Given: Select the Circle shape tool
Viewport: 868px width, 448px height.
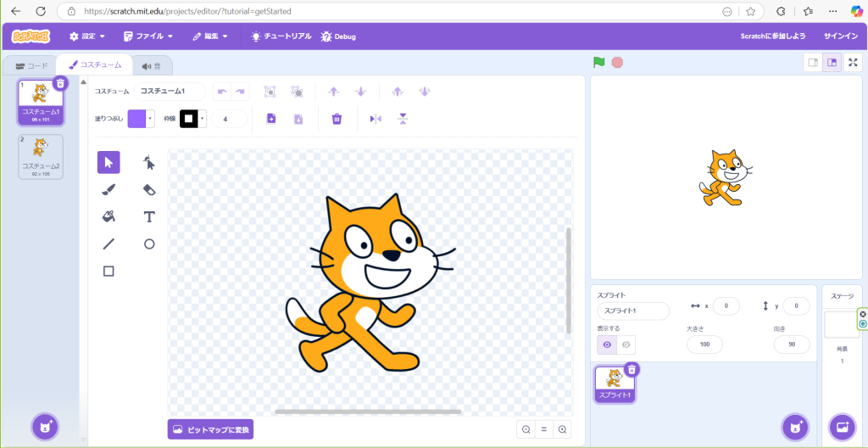Looking at the screenshot, I should [149, 244].
